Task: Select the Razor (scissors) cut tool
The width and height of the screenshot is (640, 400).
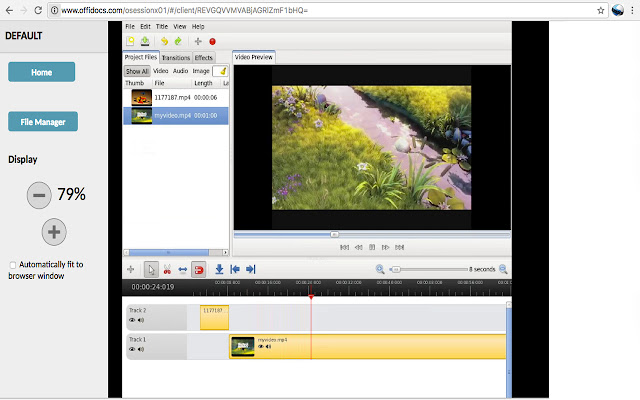Action: pos(167,269)
